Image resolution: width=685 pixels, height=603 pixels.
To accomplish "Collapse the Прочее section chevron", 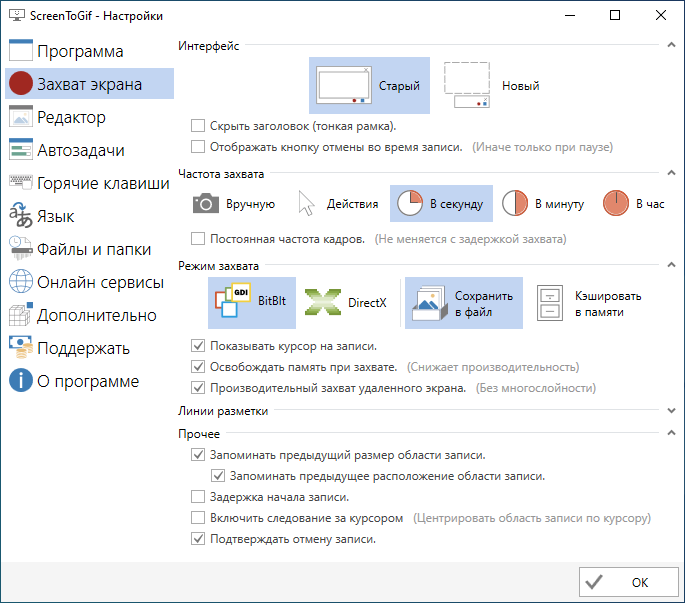I will coord(671,433).
